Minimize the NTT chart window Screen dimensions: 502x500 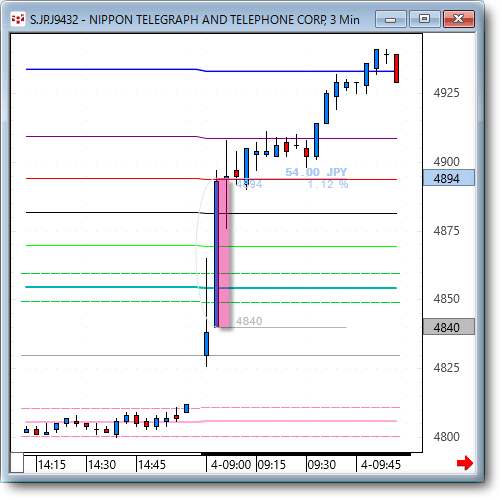(390, 19)
